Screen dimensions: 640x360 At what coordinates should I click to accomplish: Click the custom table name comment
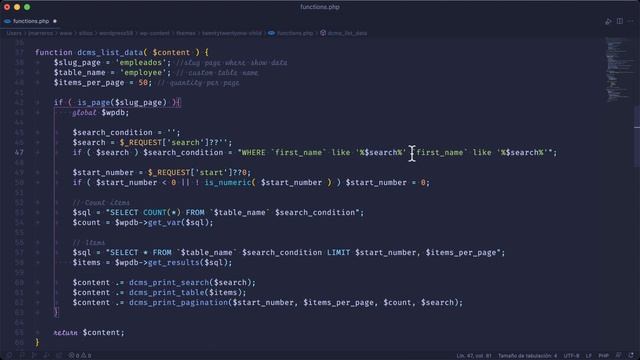click(x=217, y=73)
